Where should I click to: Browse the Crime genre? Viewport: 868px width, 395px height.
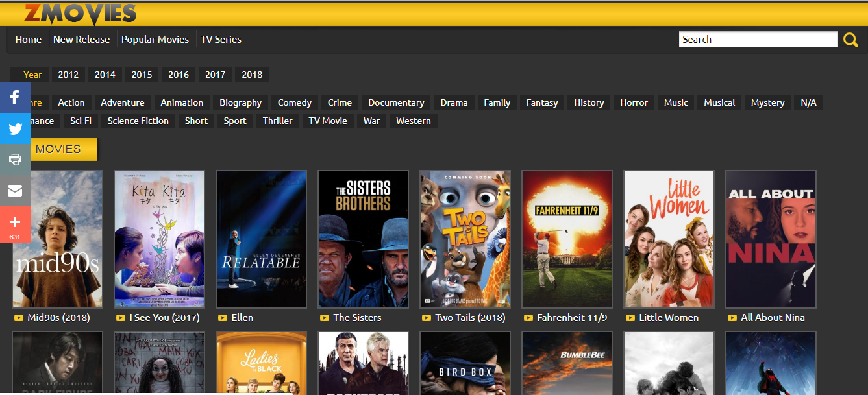(x=340, y=102)
